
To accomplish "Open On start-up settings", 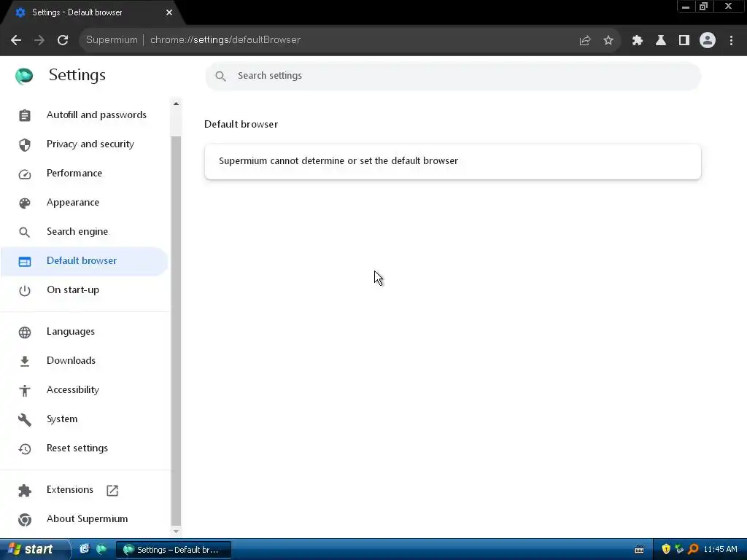I will tap(85, 289).
